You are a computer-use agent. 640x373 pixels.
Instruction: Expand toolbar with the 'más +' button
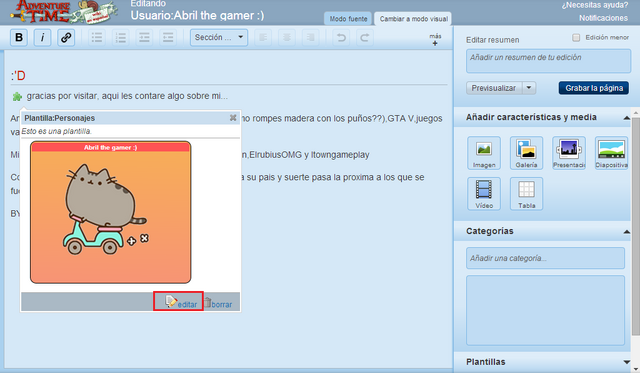point(435,39)
